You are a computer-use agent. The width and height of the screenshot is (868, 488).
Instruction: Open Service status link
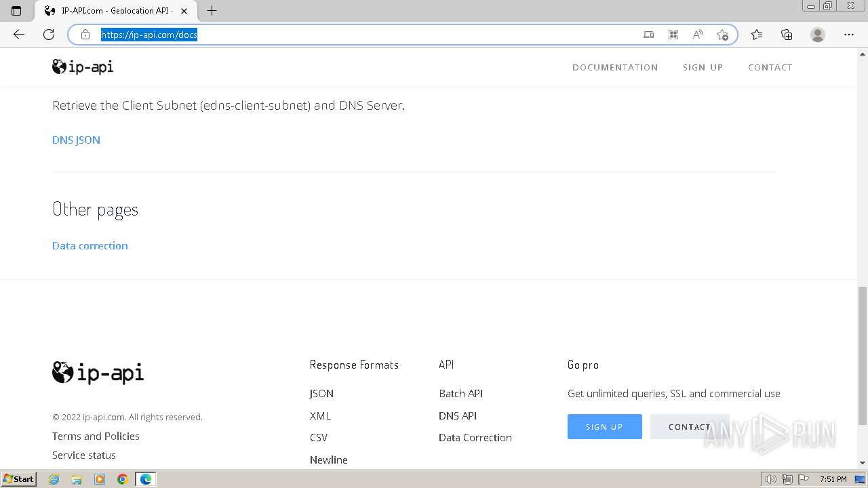84,455
